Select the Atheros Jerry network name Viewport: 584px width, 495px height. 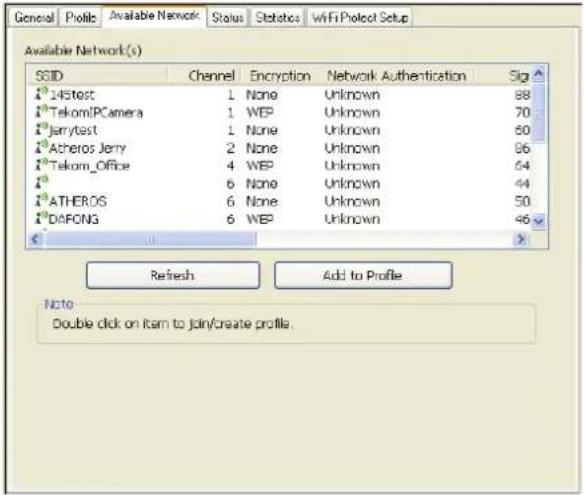(x=87, y=148)
